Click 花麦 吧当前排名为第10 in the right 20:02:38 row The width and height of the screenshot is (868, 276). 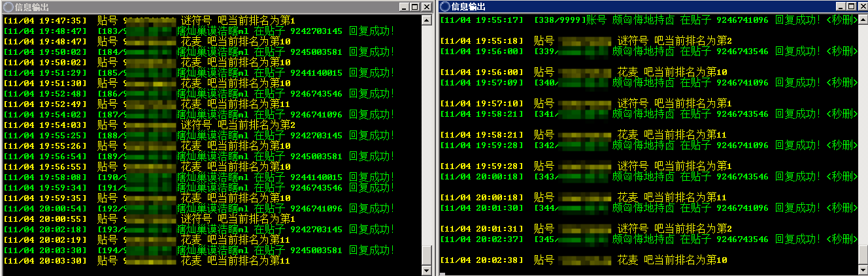[672, 260]
